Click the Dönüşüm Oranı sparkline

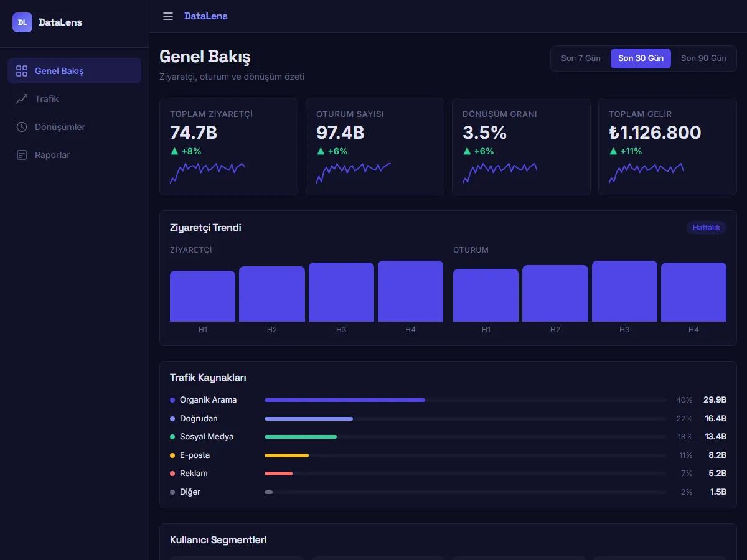point(500,173)
